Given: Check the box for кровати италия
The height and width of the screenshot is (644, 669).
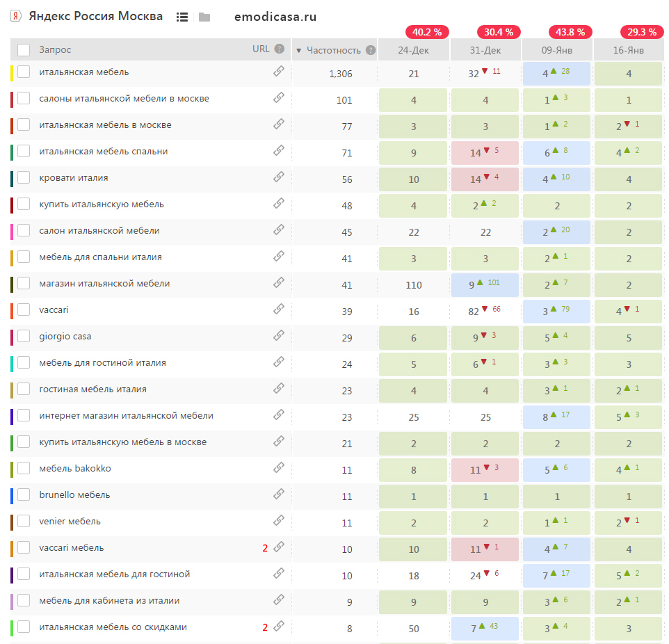Looking at the screenshot, I should pos(24,177).
